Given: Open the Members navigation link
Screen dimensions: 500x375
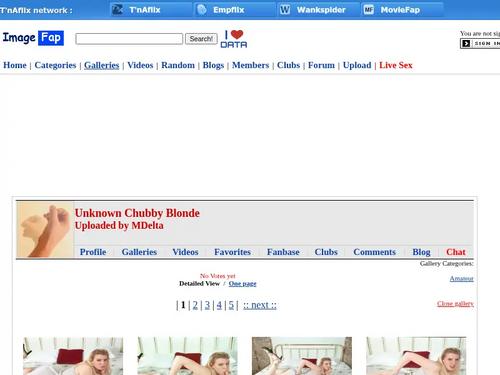Looking at the screenshot, I should pos(250,65).
